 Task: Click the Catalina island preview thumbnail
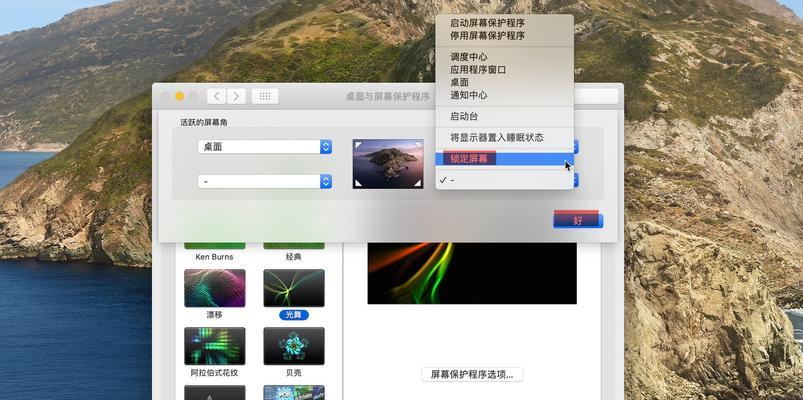[388, 164]
